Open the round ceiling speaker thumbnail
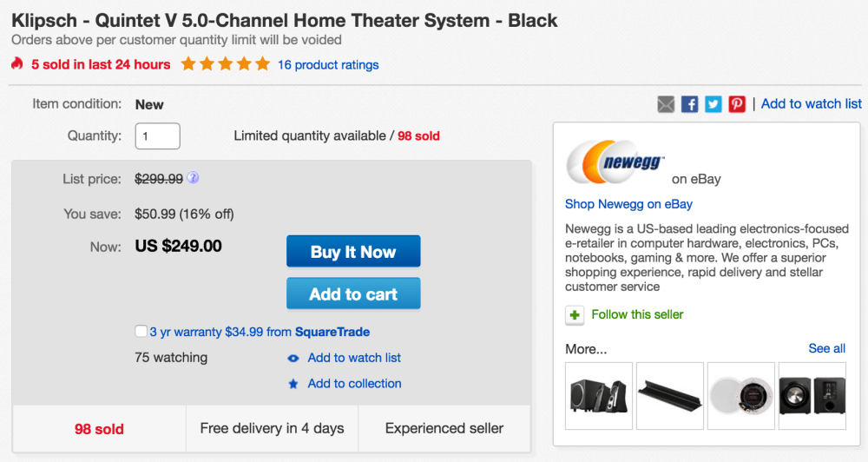The height and width of the screenshot is (462, 868). (740, 395)
